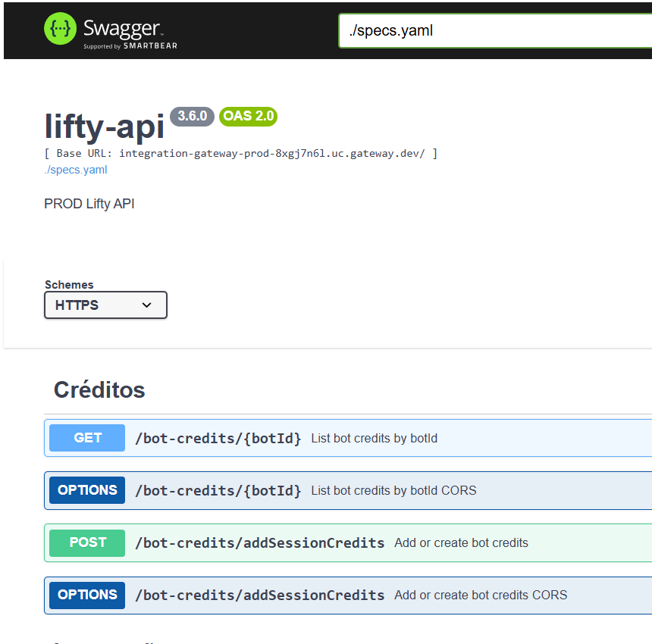Click the ./specs.yaml URL input field

point(494,31)
